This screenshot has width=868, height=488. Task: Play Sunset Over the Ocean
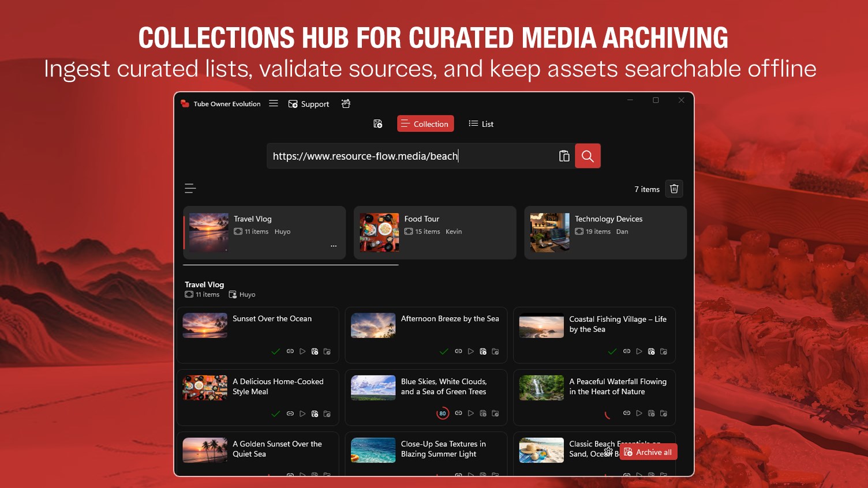pos(302,351)
